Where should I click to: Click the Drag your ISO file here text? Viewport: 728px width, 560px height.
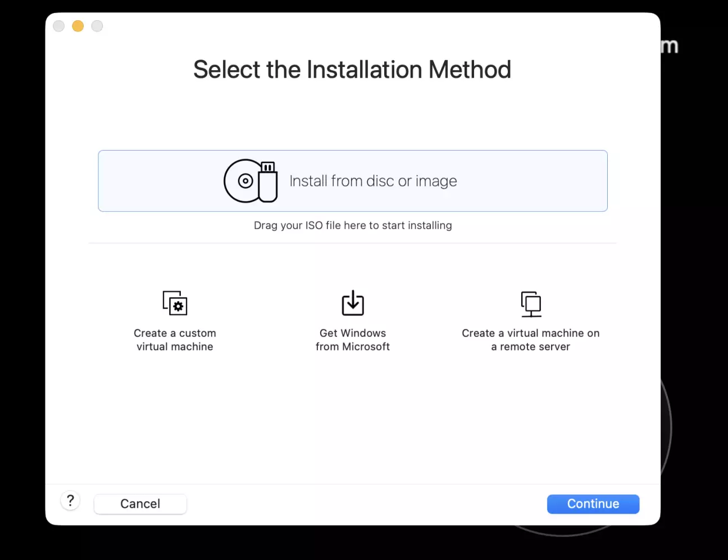(x=353, y=225)
